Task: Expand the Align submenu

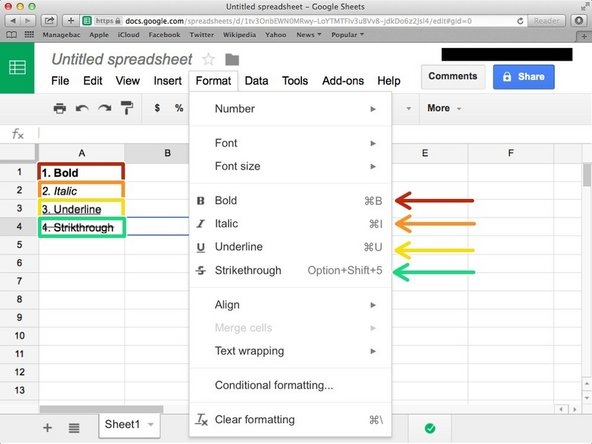Action: click(290, 305)
